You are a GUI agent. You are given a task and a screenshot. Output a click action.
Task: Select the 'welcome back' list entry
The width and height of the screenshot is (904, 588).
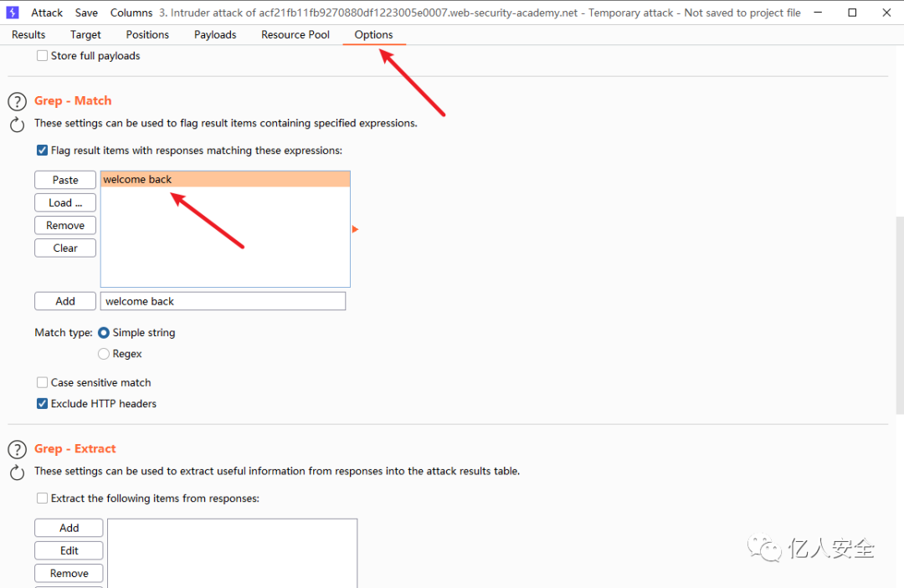(225, 179)
